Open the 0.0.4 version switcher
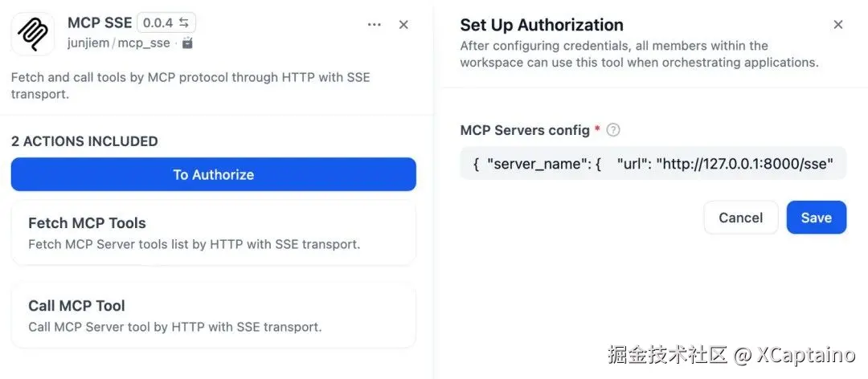The width and height of the screenshot is (868, 379). 166,23
